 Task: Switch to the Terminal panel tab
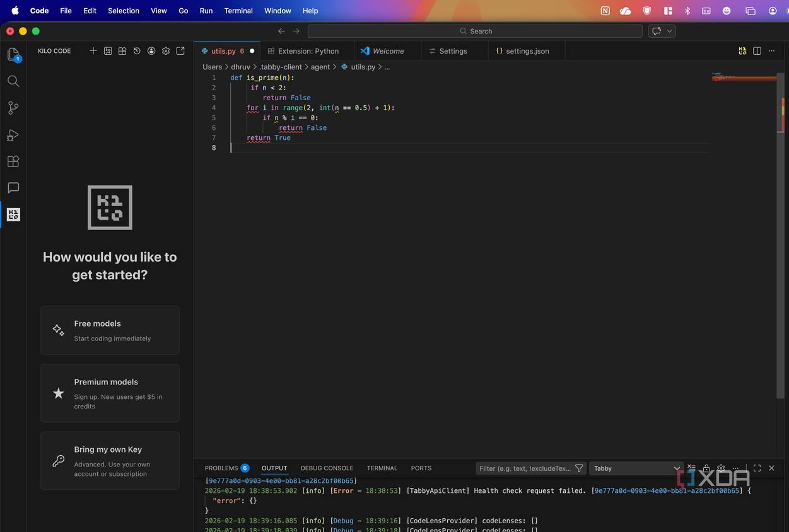(382, 468)
